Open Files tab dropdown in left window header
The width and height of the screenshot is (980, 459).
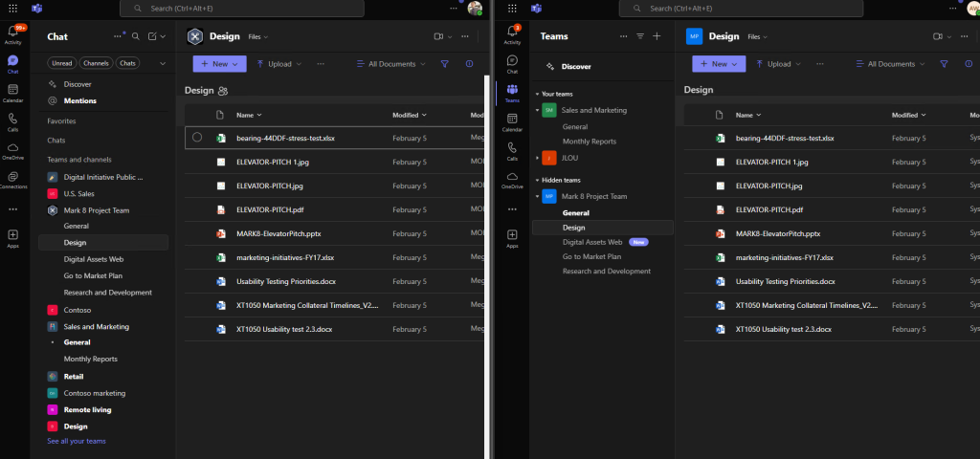(258, 37)
